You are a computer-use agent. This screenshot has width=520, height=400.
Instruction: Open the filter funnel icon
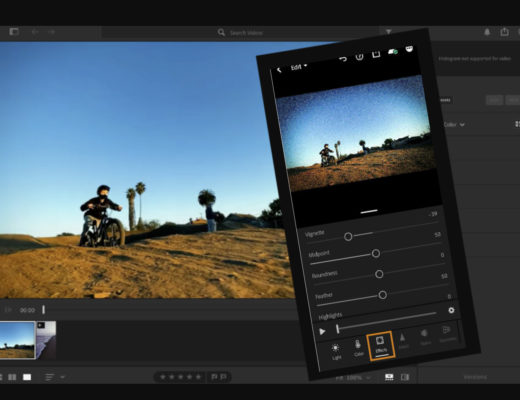click(x=389, y=32)
